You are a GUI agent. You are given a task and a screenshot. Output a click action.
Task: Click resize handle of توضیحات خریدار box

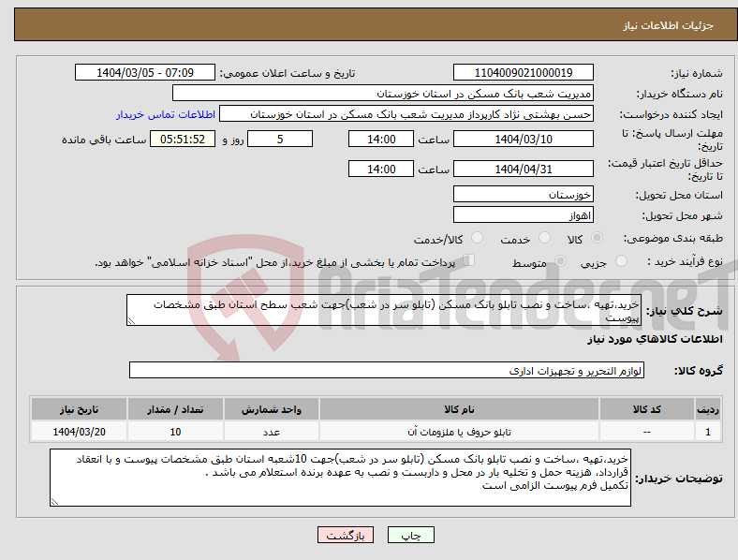(54, 502)
